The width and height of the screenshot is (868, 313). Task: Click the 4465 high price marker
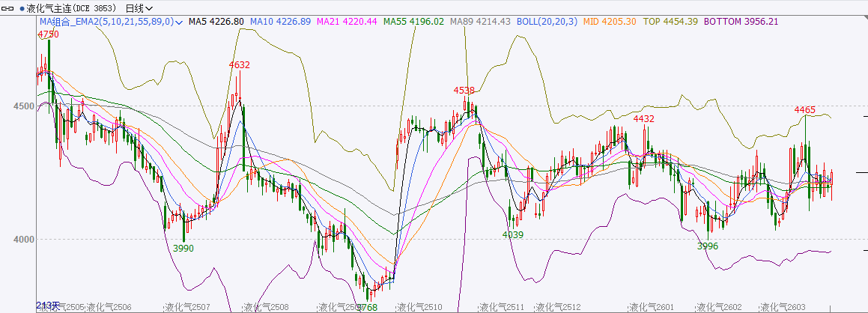804,110
